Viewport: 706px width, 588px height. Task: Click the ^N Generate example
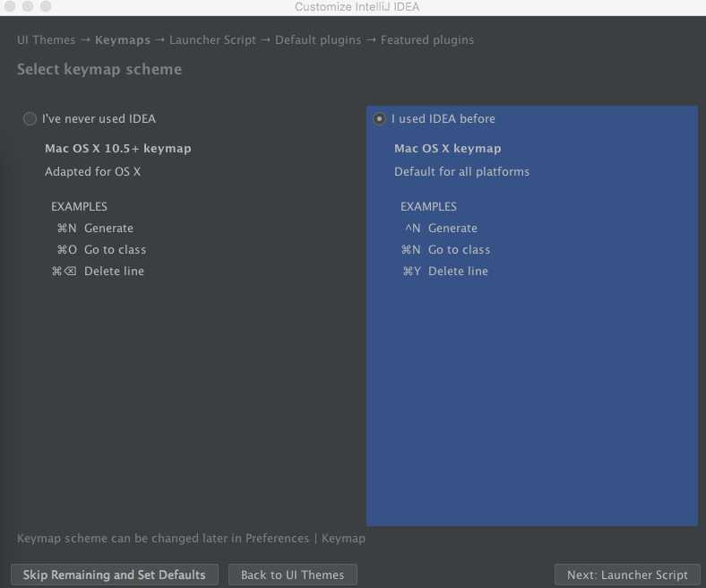point(441,229)
